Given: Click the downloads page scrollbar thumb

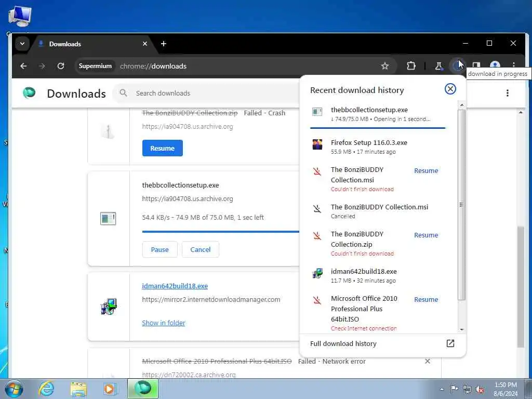Looking at the screenshot, I should point(521,287).
